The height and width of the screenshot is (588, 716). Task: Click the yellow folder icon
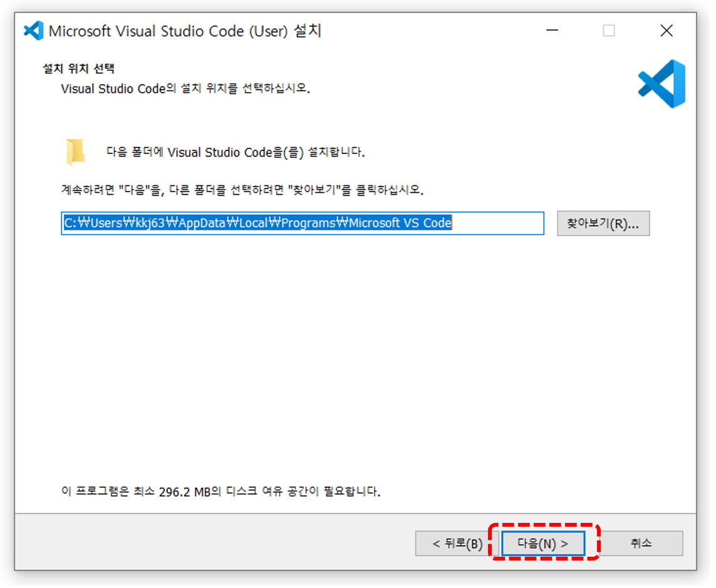click(76, 152)
